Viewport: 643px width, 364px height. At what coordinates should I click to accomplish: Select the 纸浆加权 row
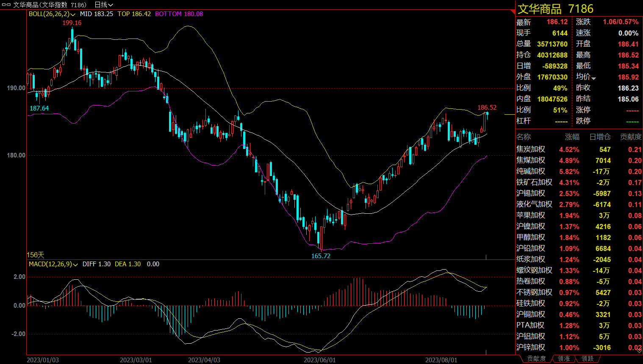(579, 259)
